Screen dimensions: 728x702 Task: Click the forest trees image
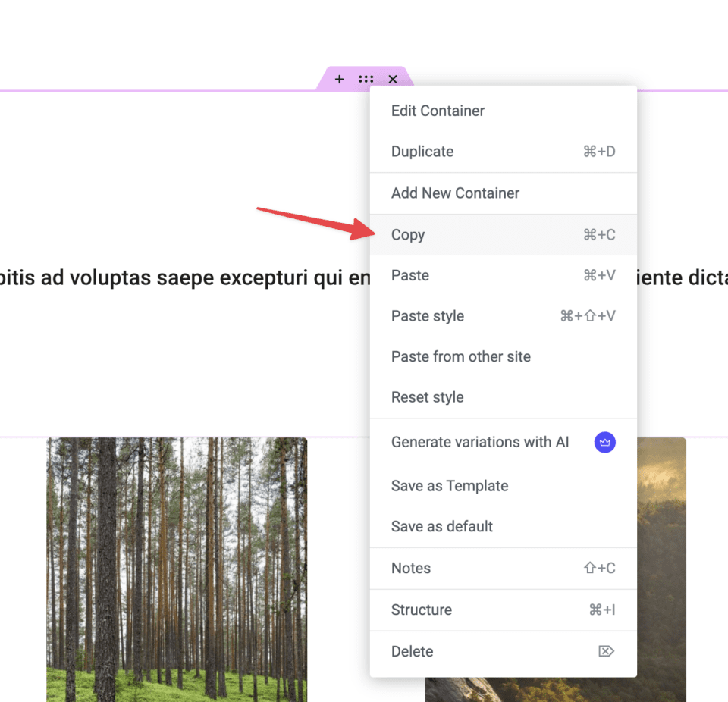(x=177, y=569)
